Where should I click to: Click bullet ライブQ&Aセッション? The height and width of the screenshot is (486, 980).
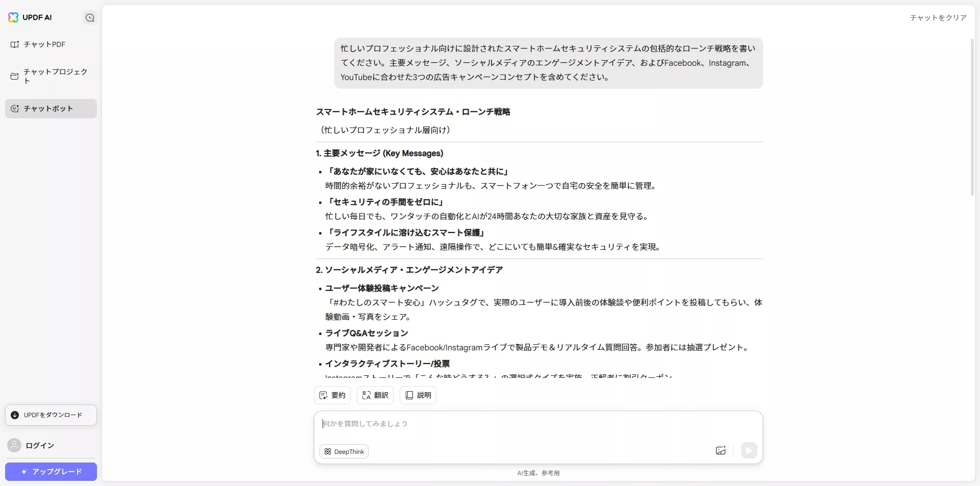(x=366, y=334)
